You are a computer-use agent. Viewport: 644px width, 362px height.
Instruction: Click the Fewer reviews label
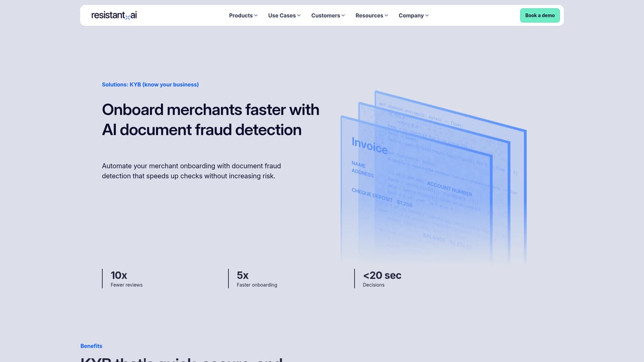point(127,285)
